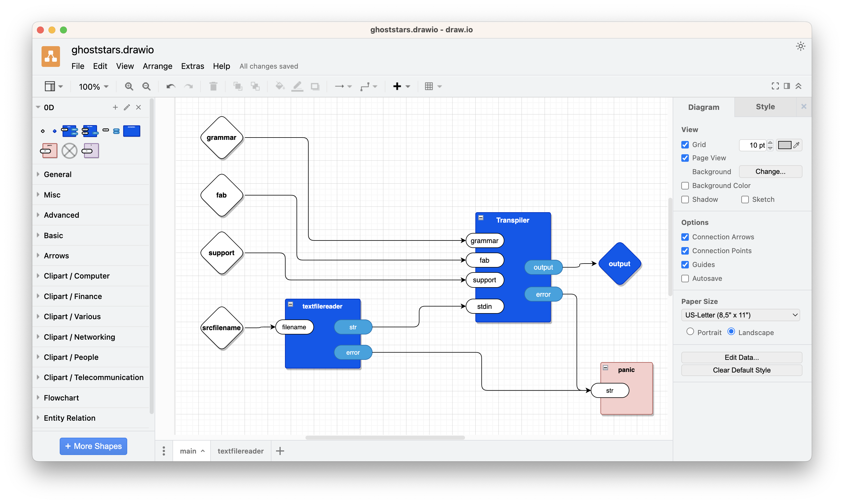
Task: Open the view layout dropdown
Action: pyautogui.click(x=54, y=86)
